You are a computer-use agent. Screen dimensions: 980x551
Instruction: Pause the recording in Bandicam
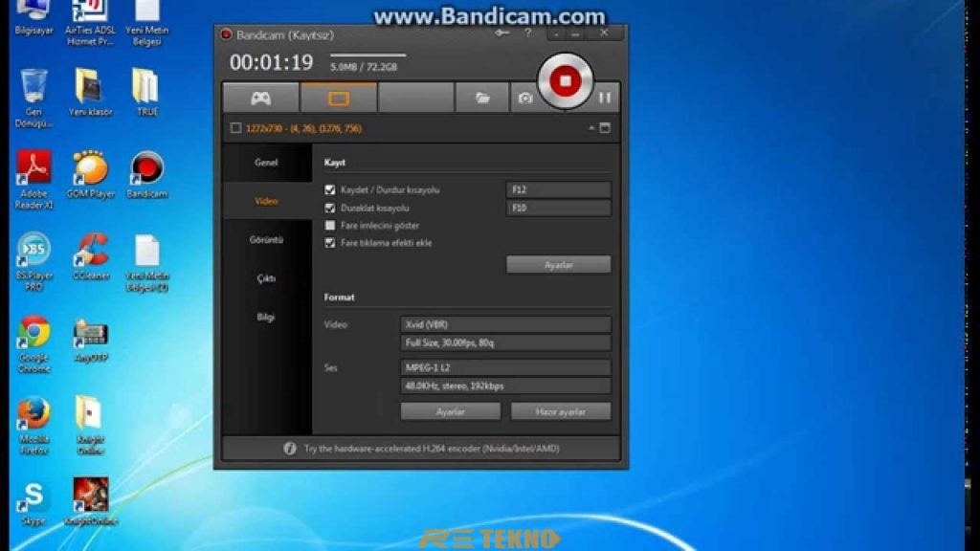point(605,99)
